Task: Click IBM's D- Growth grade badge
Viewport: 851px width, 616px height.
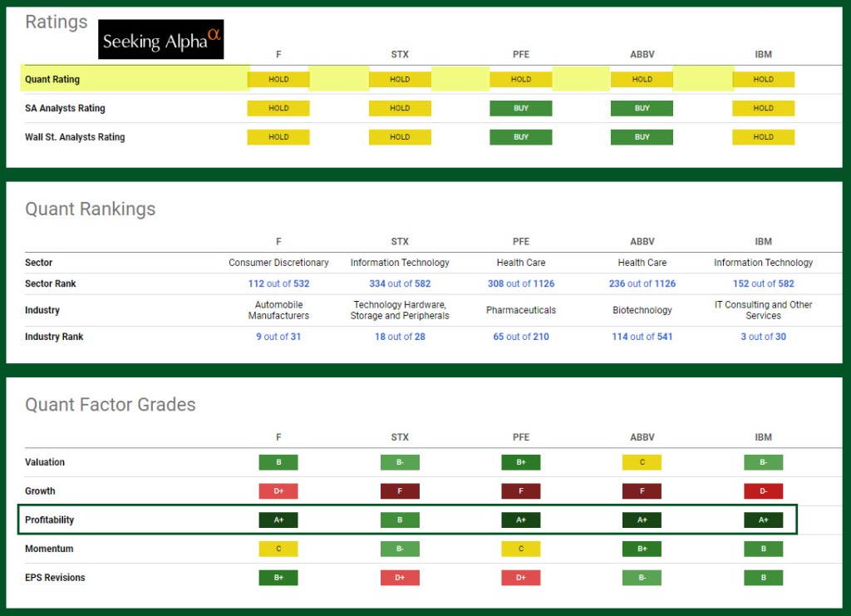Action: click(763, 491)
